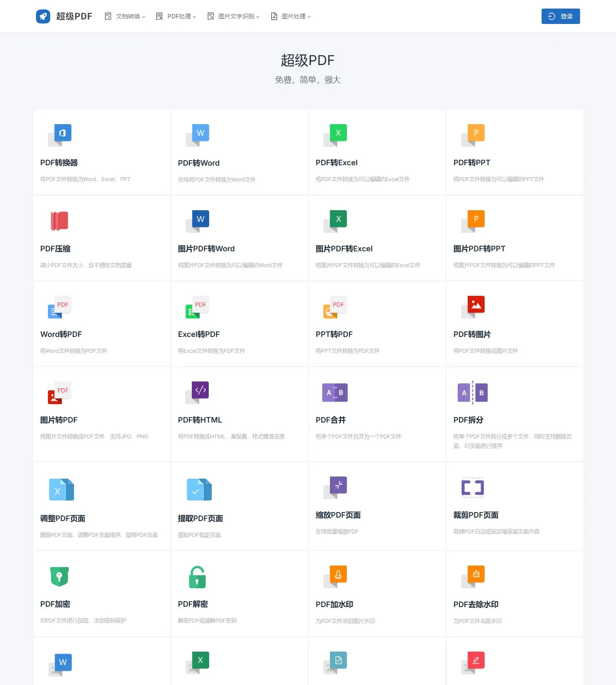The height and width of the screenshot is (685, 616).
Task: Click the text 为PDF文件添加图片水印
Action: click(x=345, y=621)
